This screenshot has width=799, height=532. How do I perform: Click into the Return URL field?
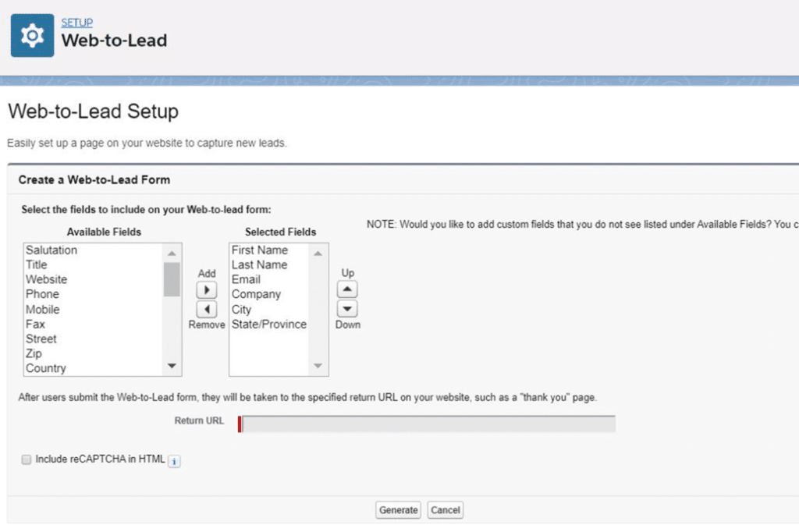coord(428,424)
